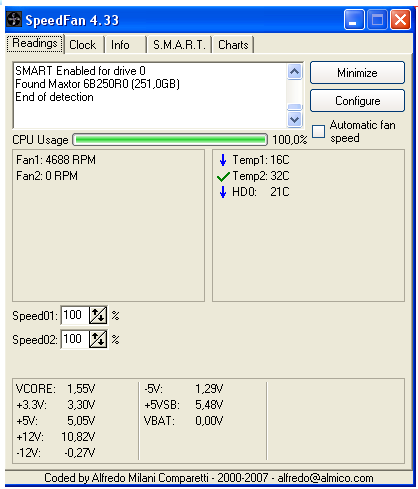Click the -12V -0,27V voltage value
The height and width of the screenshot is (489, 418).
click(x=79, y=453)
